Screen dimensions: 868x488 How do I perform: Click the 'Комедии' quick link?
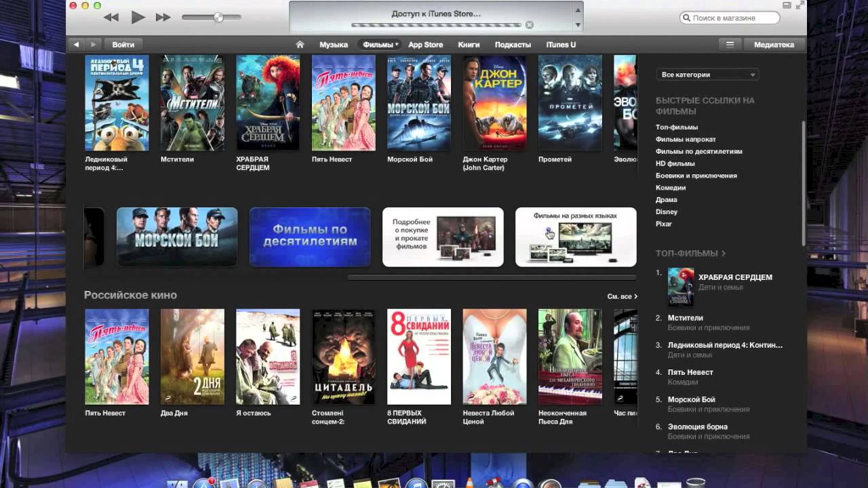(671, 188)
